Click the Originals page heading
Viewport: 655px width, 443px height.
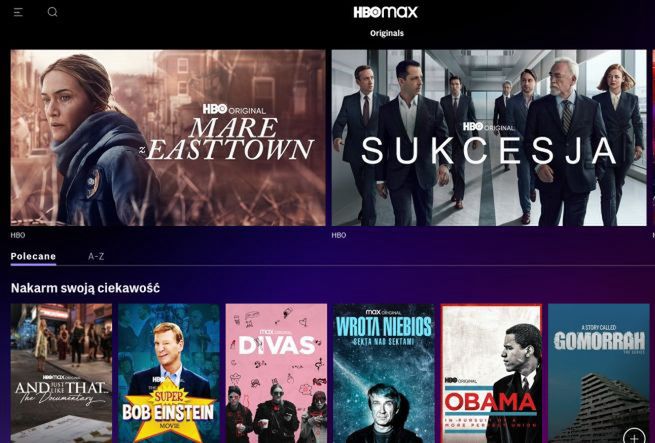pos(387,33)
